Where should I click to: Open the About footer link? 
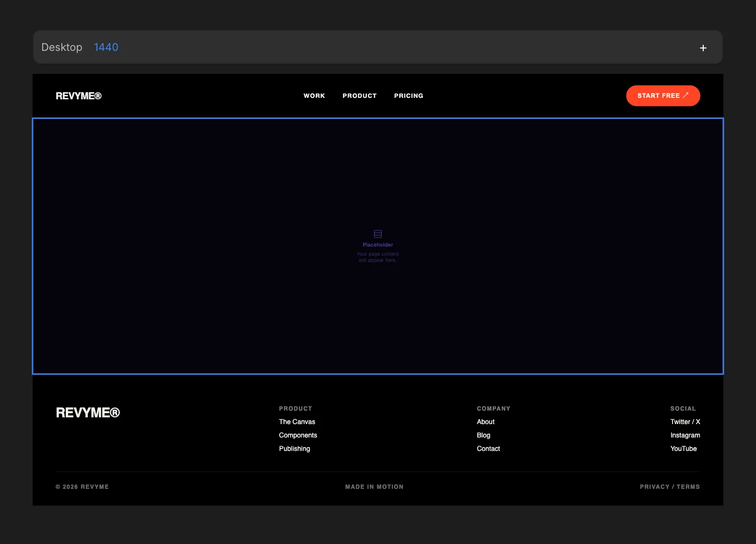point(485,422)
